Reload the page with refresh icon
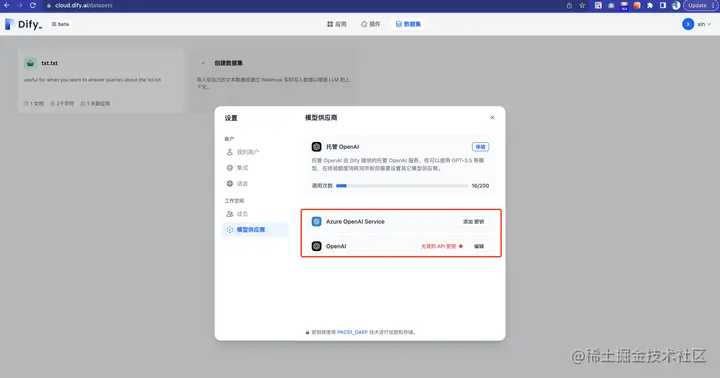This screenshot has width=720, height=378. tap(33, 6)
